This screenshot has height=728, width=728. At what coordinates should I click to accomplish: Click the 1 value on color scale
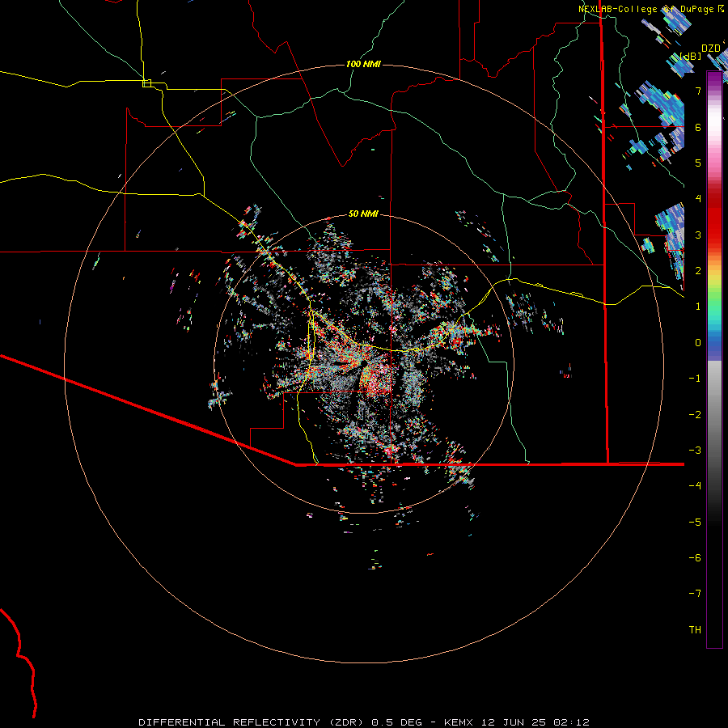(x=698, y=307)
